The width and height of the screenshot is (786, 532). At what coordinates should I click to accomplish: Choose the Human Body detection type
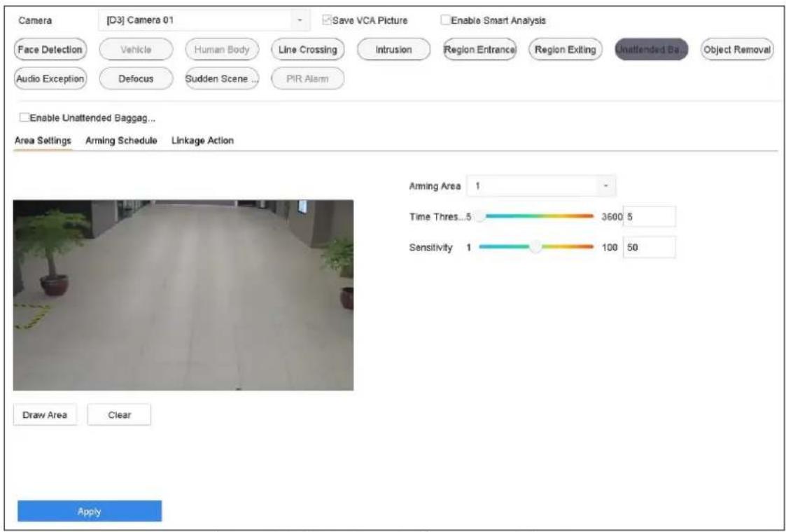pyautogui.click(x=222, y=50)
